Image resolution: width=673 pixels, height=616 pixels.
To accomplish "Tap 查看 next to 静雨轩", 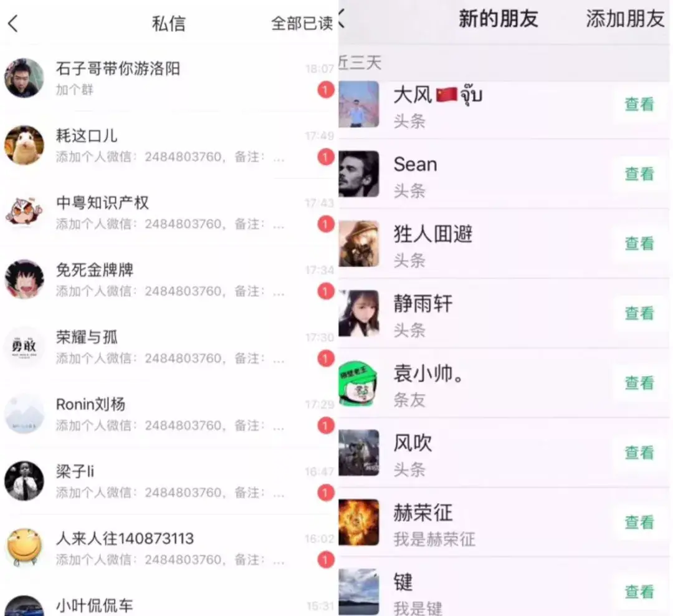I will point(639,313).
